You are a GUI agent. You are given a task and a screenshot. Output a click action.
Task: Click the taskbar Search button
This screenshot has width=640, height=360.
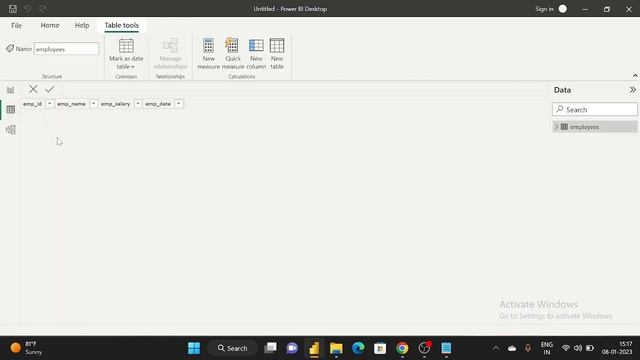tap(232, 348)
